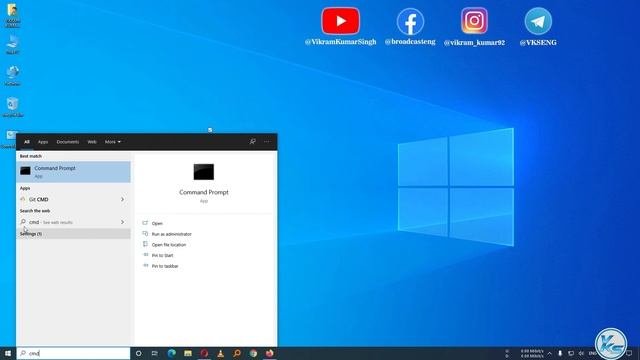Click Command Prompt icon in best match
Screen dimensions: 640x360
(x=25, y=171)
